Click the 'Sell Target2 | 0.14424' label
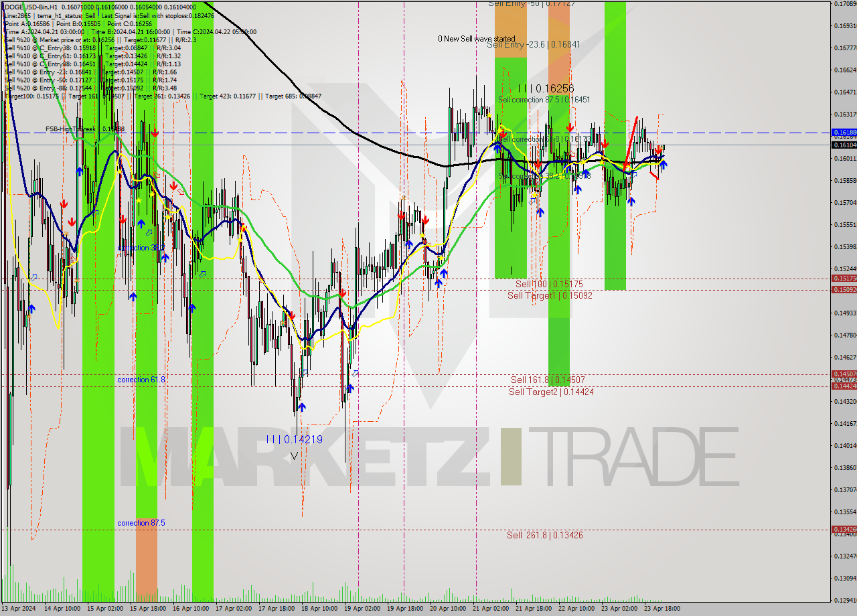857x616 pixels. tap(551, 392)
